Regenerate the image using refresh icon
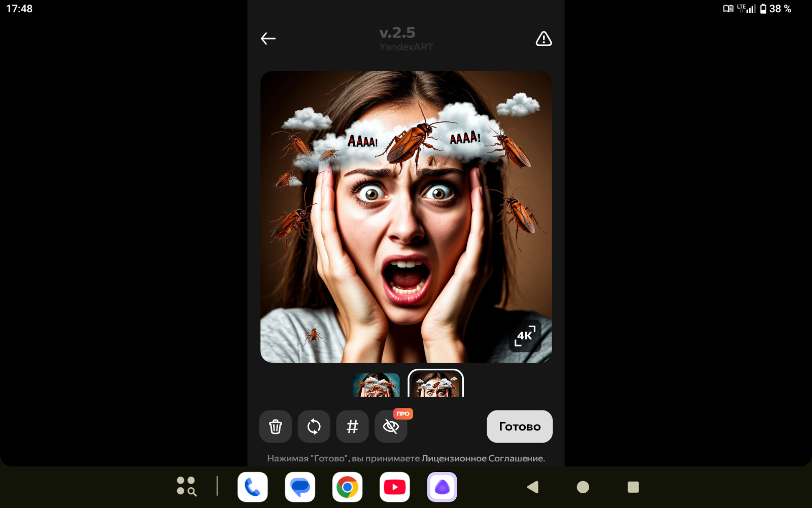 coord(314,427)
